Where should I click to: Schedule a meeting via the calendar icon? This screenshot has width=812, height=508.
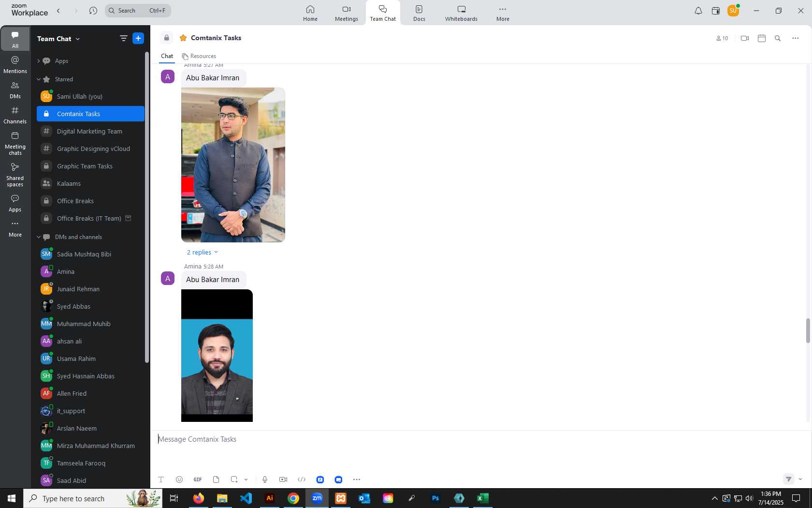[762, 38]
